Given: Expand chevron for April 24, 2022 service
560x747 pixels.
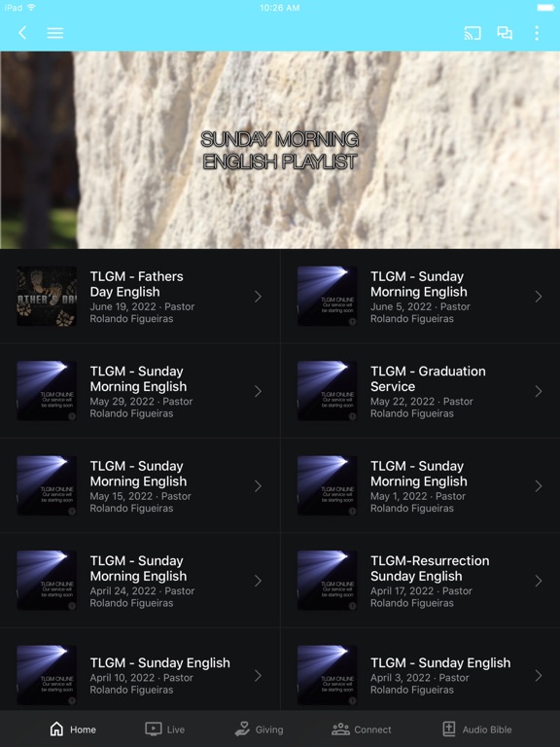Looking at the screenshot, I should pos(258,581).
